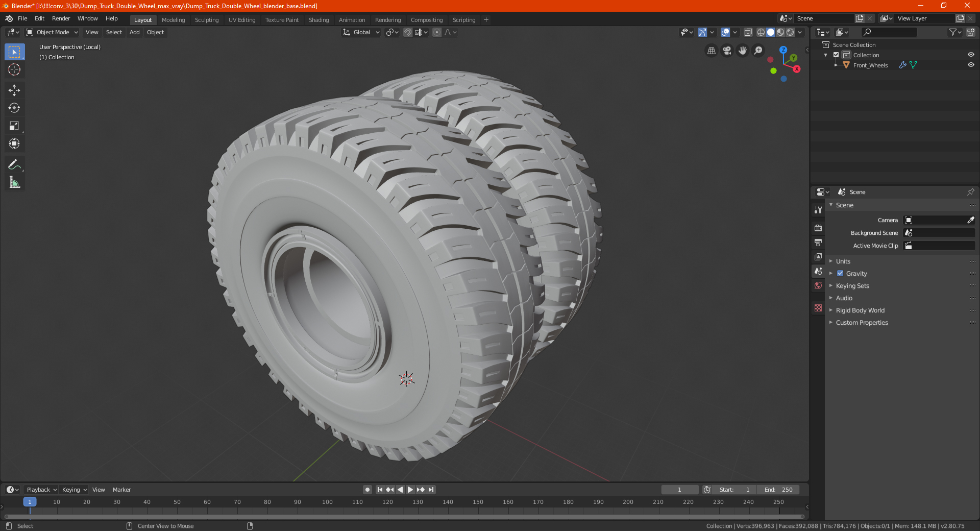Hide Collection with its eye icon
The height and width of the screenshot is (531, 980).
[971, 55]
